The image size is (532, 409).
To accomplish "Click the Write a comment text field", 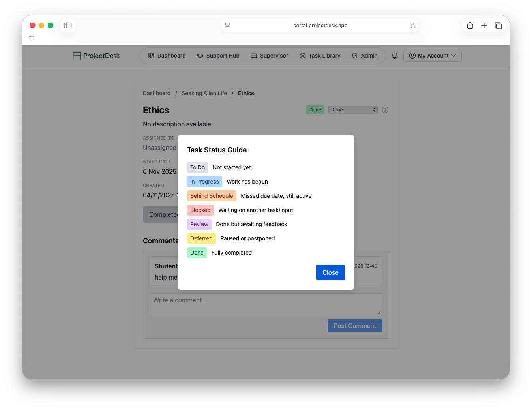I will (x=266, y=304).
